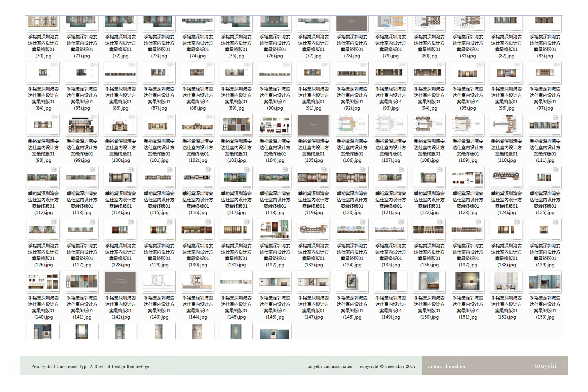The width and height of the screenshot is (588, 392).
Task: Select the file thumbnail numbered (70).jpg
Action: pos(43,23)
